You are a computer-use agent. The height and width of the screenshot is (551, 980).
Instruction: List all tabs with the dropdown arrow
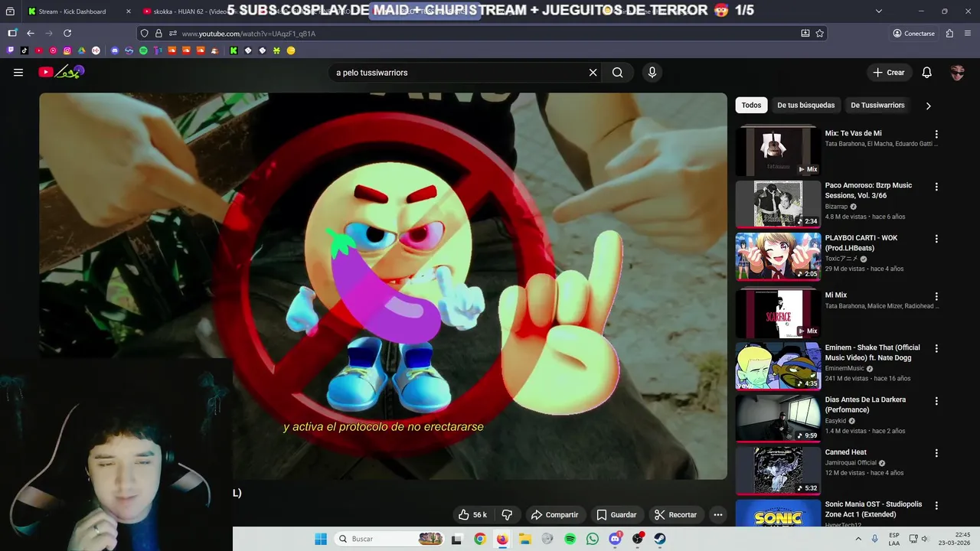(x=878, y=11)
